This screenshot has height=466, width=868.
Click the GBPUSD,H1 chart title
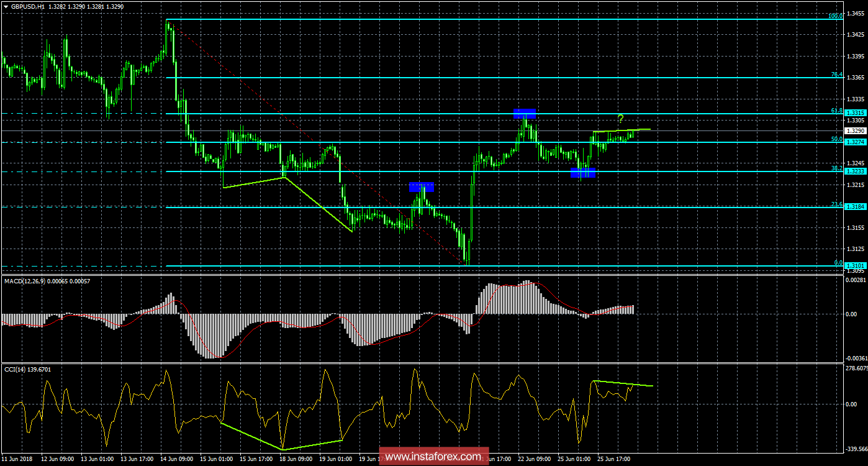tap(27, 6)
